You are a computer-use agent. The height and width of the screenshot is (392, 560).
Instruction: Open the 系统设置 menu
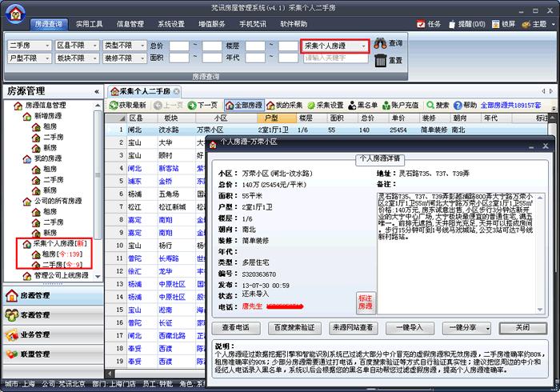[171, 24]
